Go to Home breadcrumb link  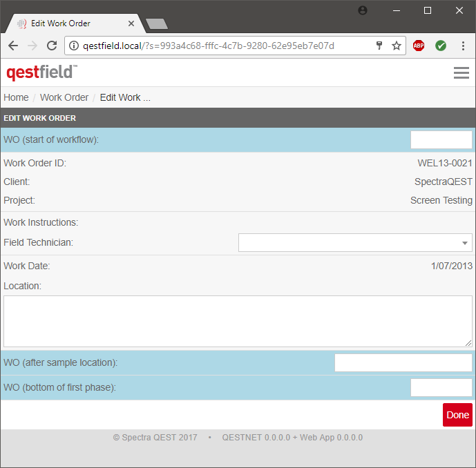16,97
